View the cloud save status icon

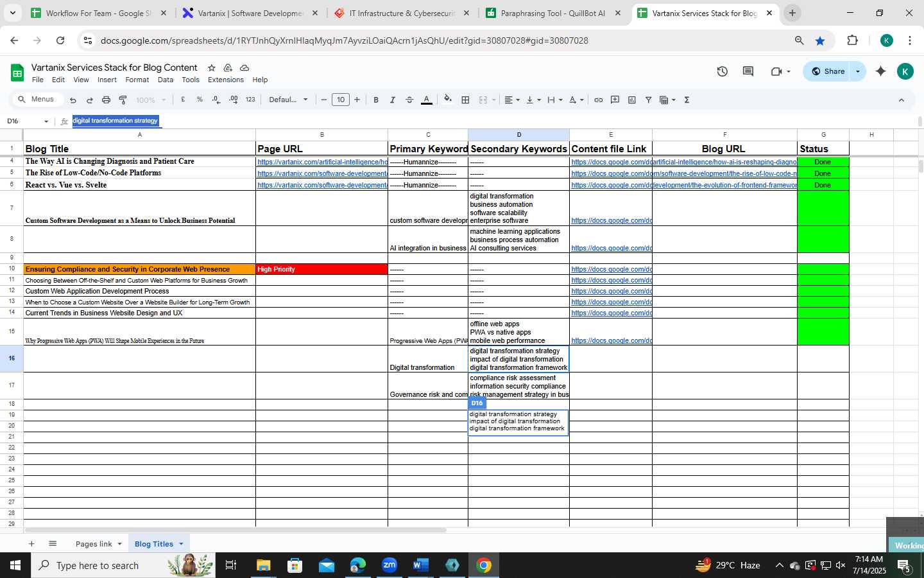[x=244, y=67]
